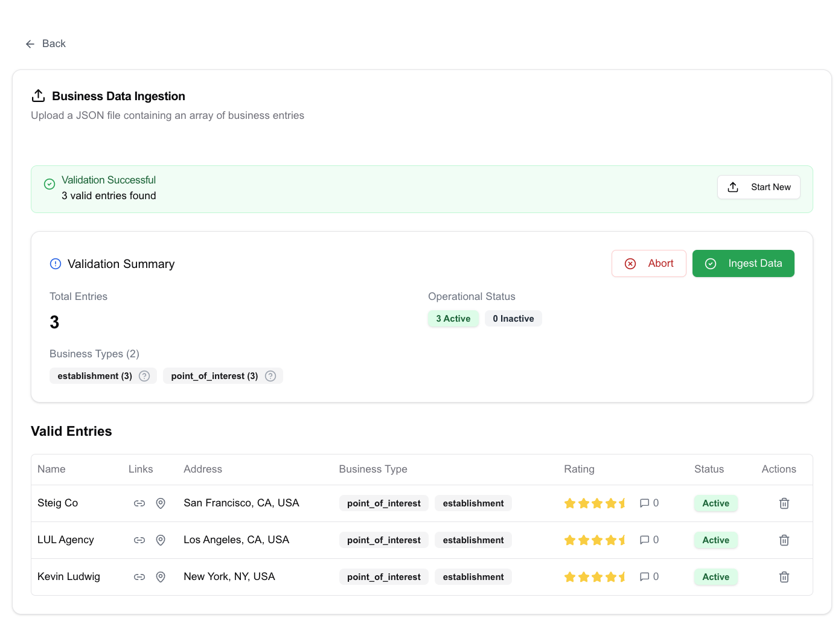Click the 3 Active status badge
The width and height of the screenshot is (838, 644).
(x=453, y=319)
